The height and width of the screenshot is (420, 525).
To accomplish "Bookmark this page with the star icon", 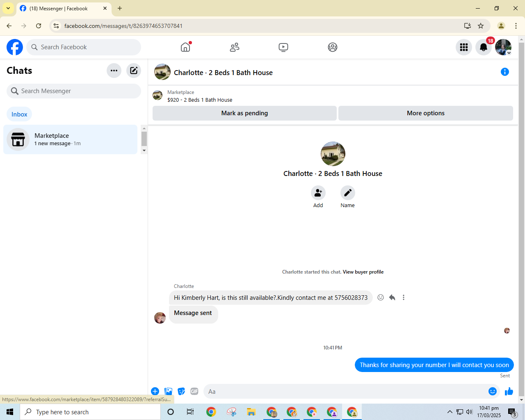I will point(481,26).
